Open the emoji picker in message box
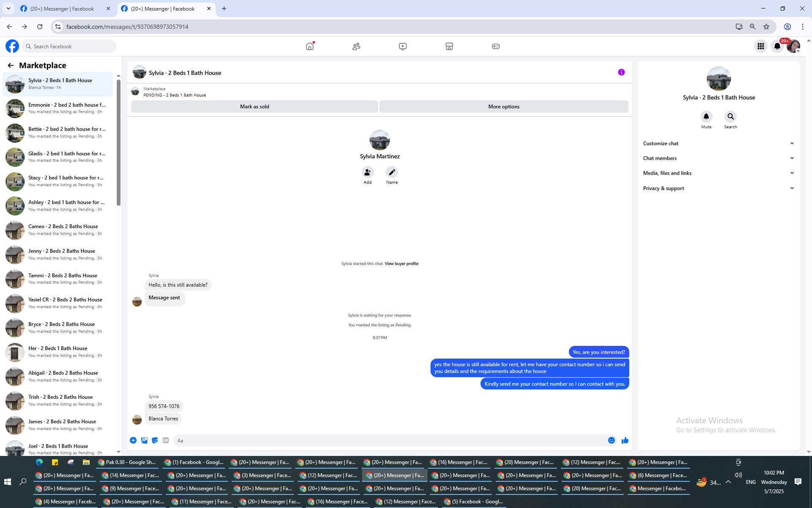The image size is (812, 508). click(x=611, y=441)
